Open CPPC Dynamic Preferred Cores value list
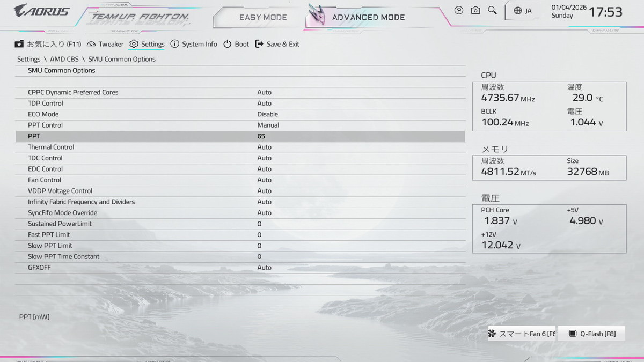644x362 pixels. coord(264,92)
